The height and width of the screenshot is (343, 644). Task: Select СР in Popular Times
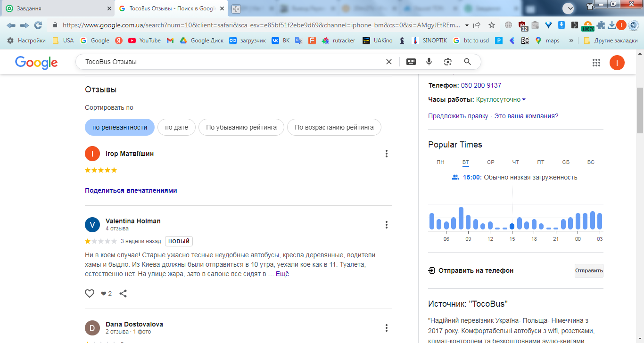click(491, 162)
